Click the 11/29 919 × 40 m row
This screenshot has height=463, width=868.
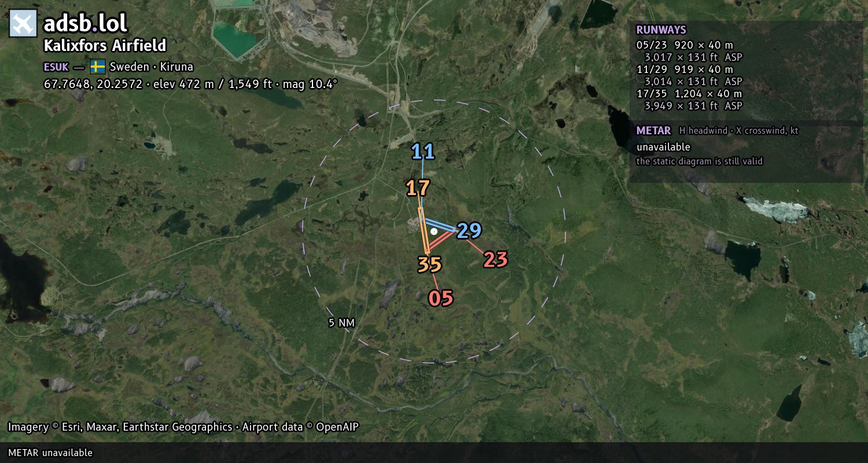point(685,69)
